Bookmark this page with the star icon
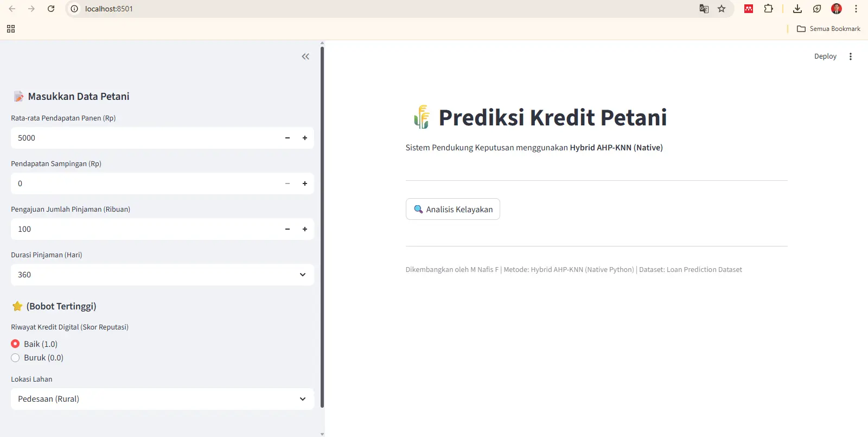The height and width of the screenshot is (437, 868). (722, 9)
